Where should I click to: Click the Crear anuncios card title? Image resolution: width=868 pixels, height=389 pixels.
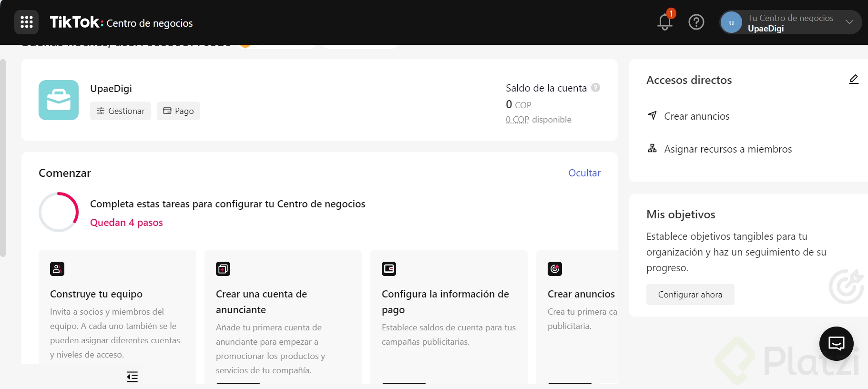[x=581, y=294]
